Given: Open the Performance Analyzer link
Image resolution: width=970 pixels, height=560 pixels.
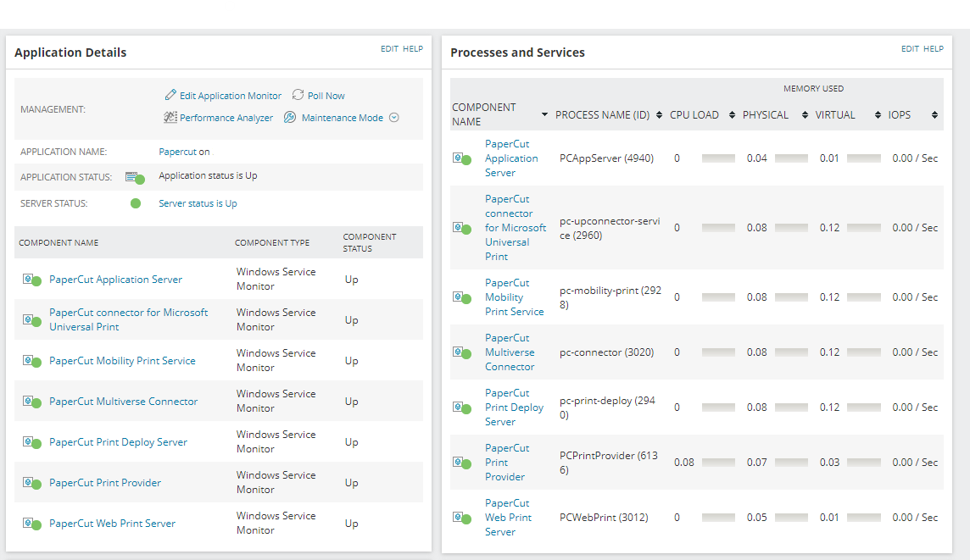Looking at the screenshot, I should click(x=226, y=118).
